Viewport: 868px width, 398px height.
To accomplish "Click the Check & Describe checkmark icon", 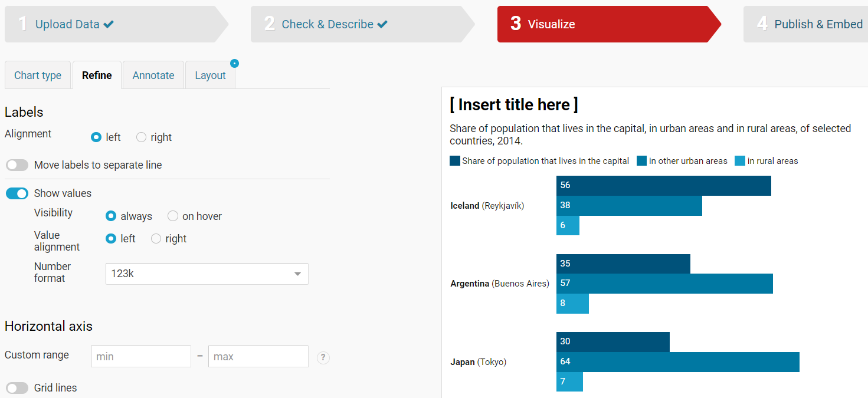I will click(x=382, y=24).
